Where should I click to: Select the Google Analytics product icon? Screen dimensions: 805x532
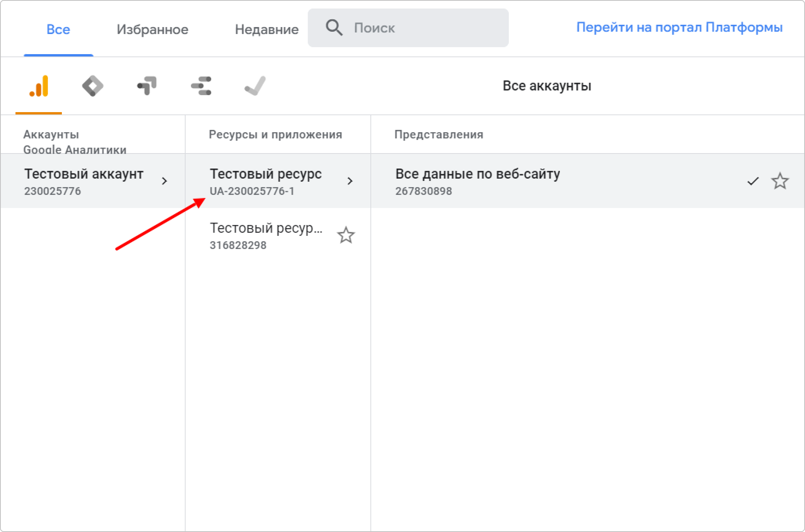coord(39,86)
